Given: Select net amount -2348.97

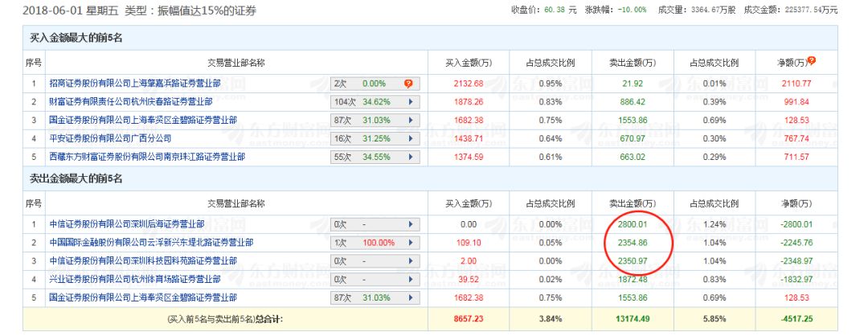Looking at the screenshot, I should [x=796, y=260].
